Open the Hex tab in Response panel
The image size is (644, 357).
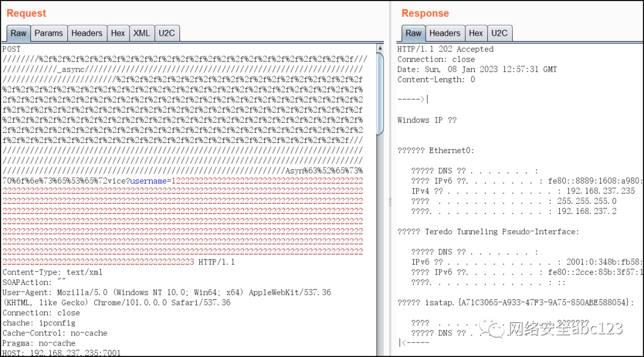[x=476, y=33]
